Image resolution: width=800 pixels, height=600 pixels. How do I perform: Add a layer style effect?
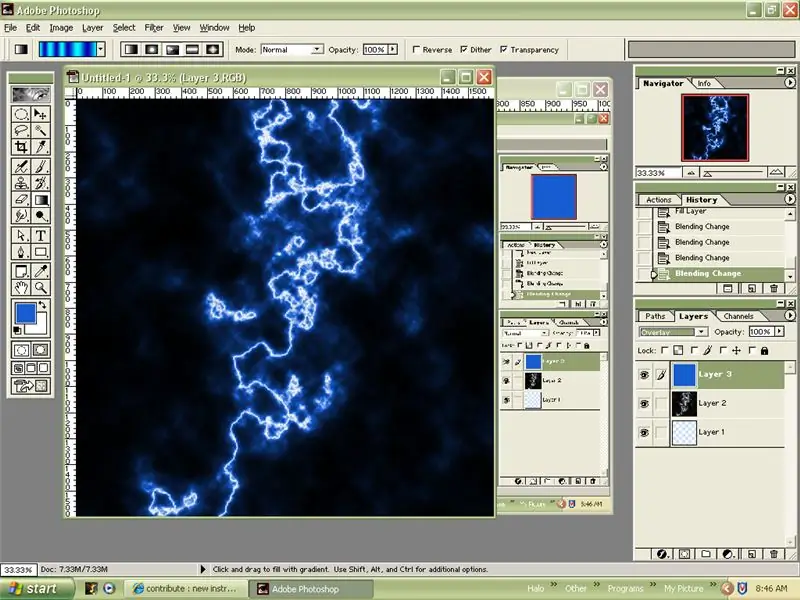point(662,554)
